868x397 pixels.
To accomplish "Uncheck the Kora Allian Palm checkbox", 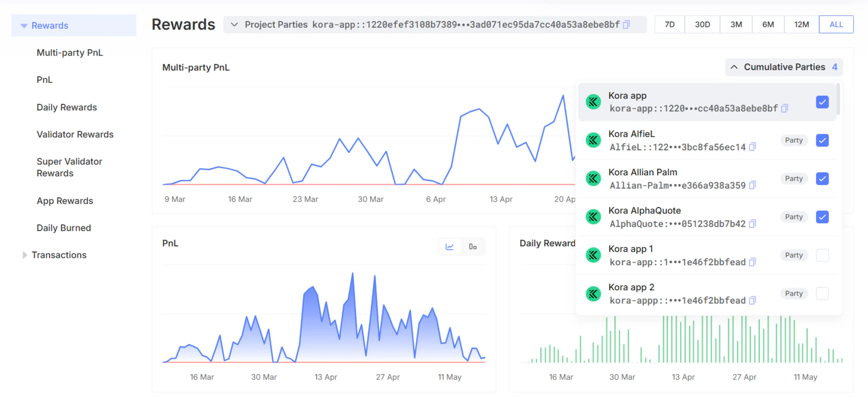I will pos(822,179).
